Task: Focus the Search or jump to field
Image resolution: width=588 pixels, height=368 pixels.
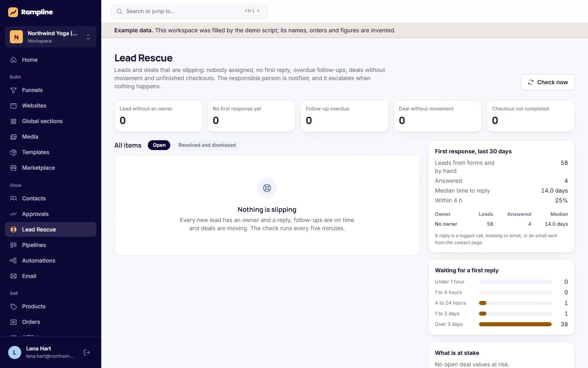Action: click(189, 11)
